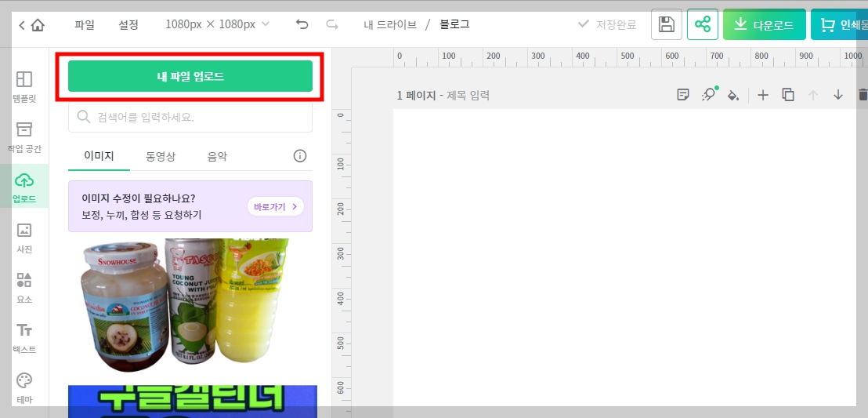
Task: Redo with the forward arrow icon
Action: (x=332, y=24)
